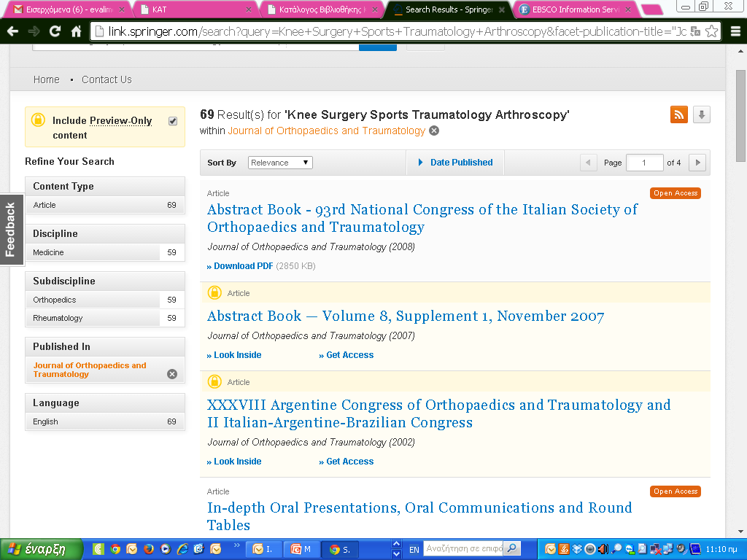Click Look Inside for the 2002 article

pyautogui.click(x=234, y=462)
